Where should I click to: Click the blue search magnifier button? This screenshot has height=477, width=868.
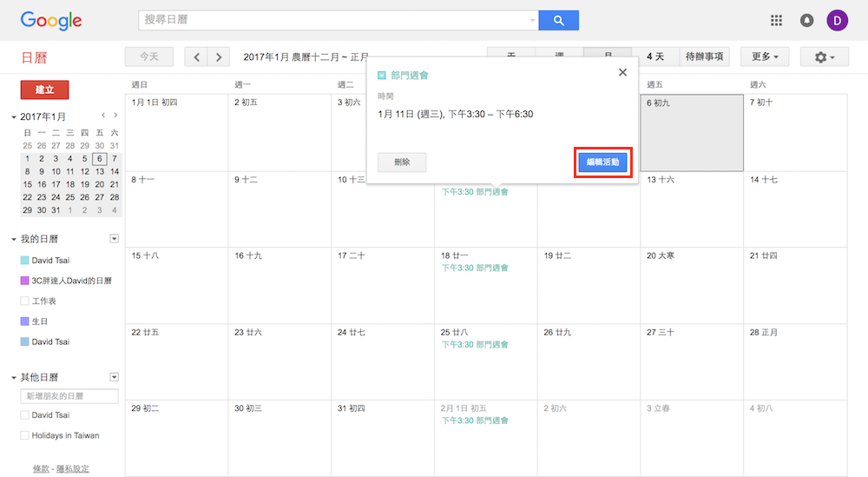[558, 20]
